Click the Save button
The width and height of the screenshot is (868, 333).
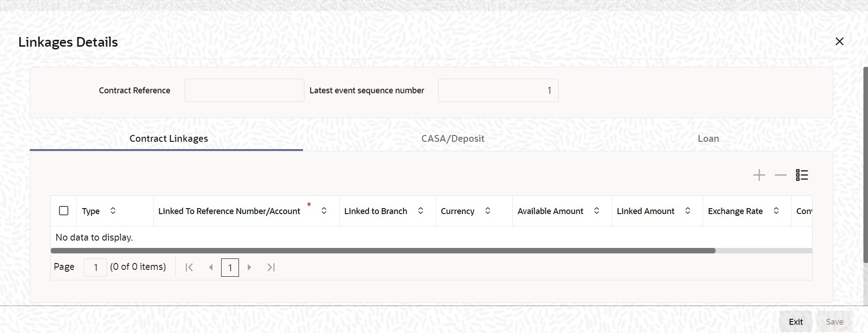tap(835, 322)
